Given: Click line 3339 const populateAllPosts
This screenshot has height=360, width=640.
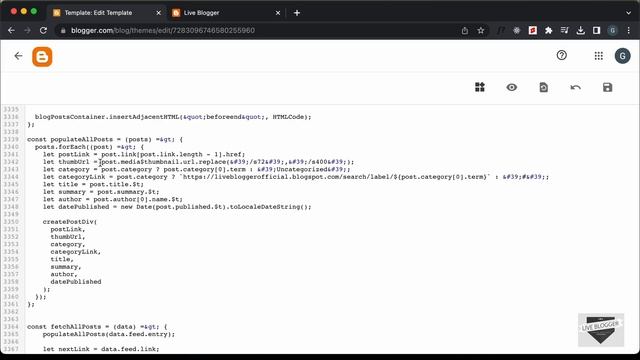Looking at the screenshot, I should 105,140.
